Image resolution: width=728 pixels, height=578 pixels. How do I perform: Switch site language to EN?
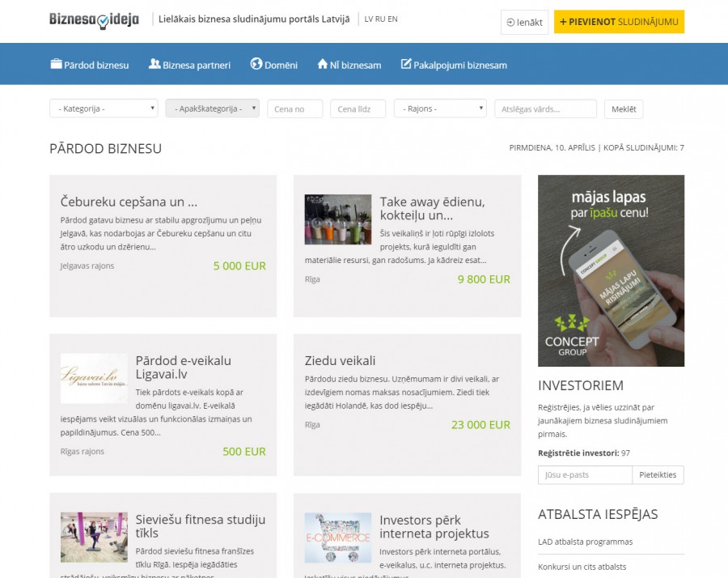(392, 19)
